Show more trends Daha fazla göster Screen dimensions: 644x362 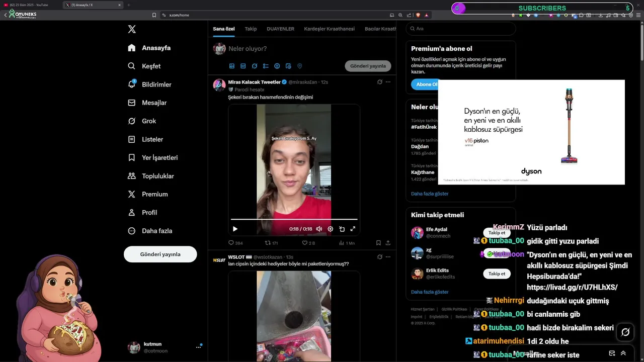[x=430, y=194]
